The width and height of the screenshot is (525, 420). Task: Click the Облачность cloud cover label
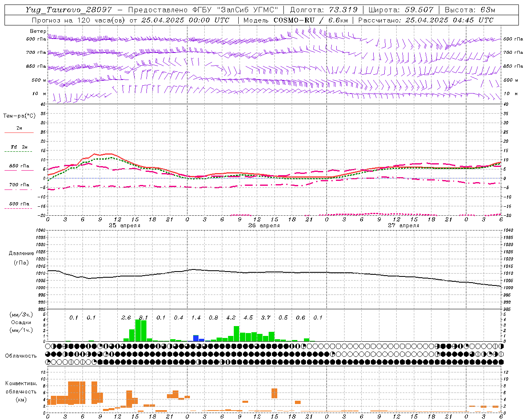(x=21, y=356)
